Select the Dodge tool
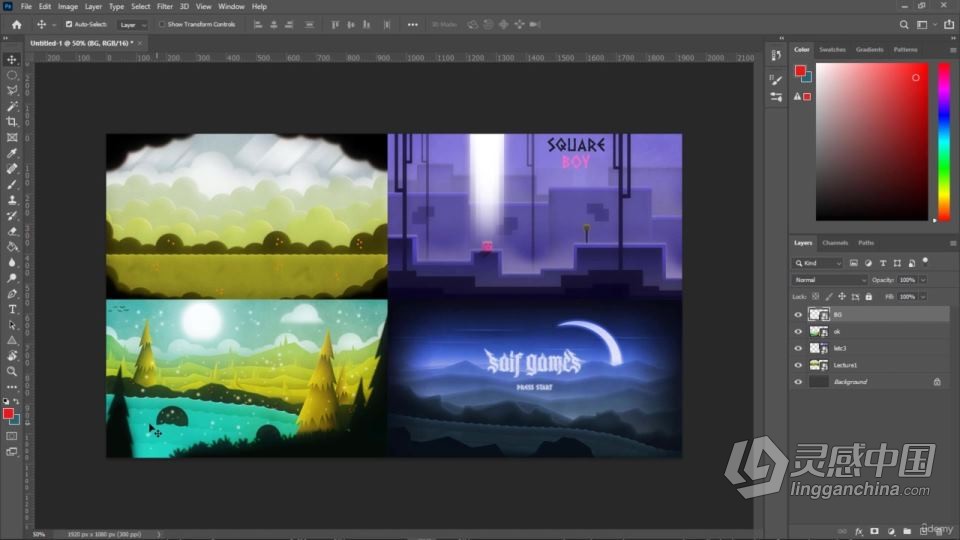 pos(12,278)
